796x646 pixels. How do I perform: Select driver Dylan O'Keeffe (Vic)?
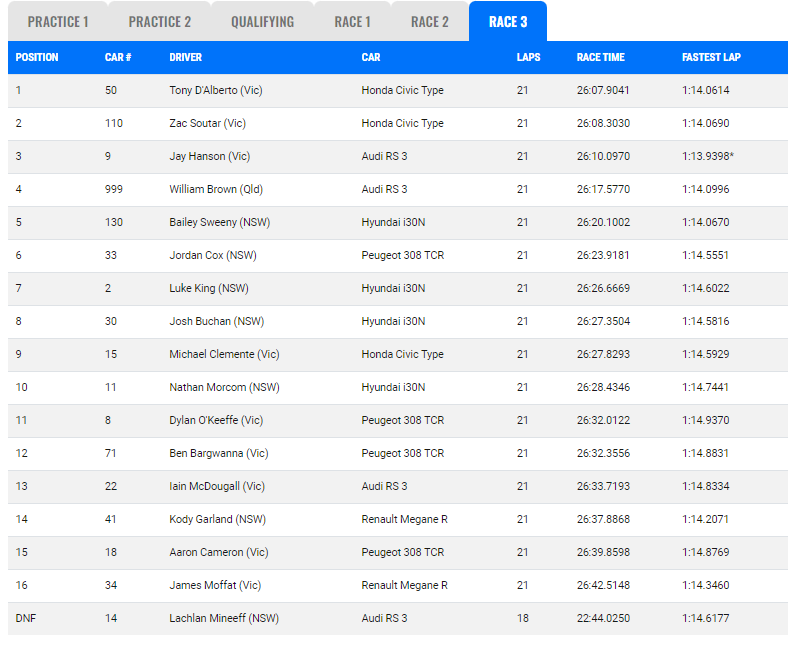coord(216,420)
